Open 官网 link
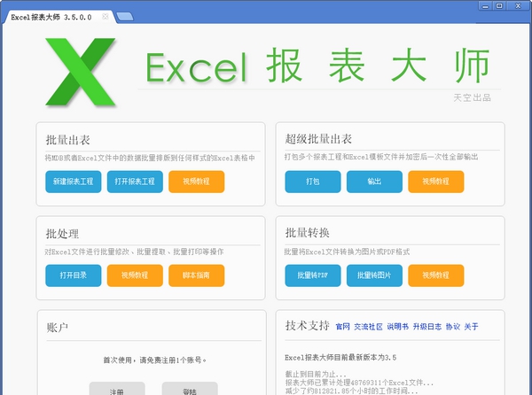Screen dimensions: 532x395 point(342,327)
